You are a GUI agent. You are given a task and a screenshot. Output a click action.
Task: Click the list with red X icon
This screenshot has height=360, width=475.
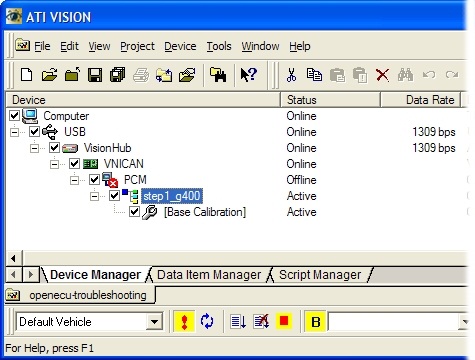[261, 321]
